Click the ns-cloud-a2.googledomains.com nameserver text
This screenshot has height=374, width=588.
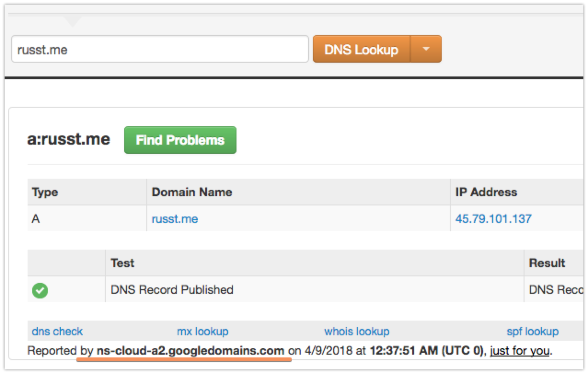click(x=190, y=351)
